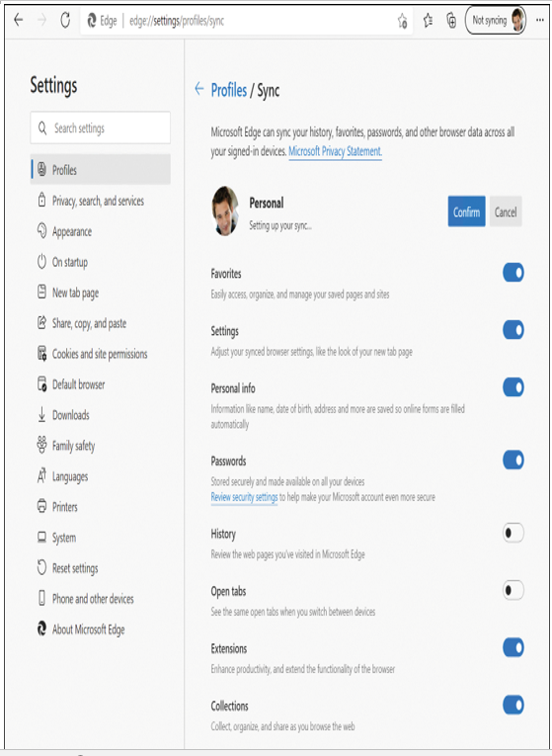Reload the page with the refresh icon
Viewport: 552px width, 756px height.
point(65,20)
